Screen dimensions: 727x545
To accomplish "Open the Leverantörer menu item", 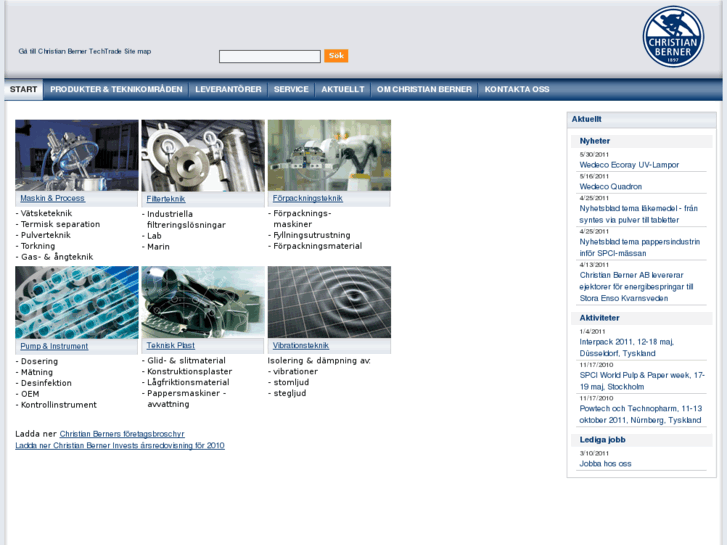I will click(228, 89).
